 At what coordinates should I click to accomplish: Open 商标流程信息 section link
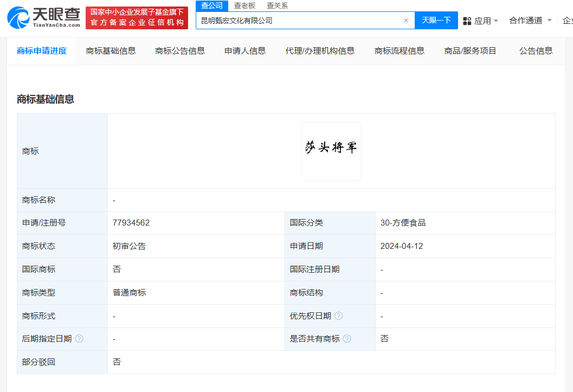coord(399,50)
